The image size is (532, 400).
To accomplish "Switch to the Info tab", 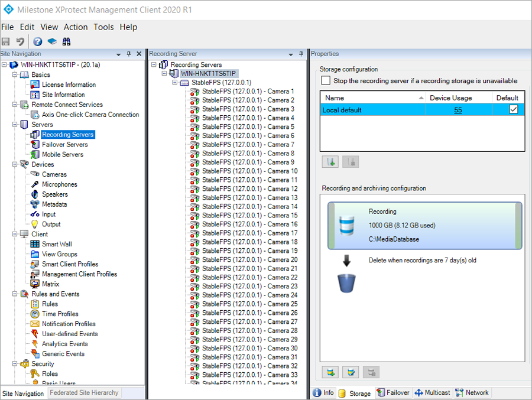I will 324,393.
